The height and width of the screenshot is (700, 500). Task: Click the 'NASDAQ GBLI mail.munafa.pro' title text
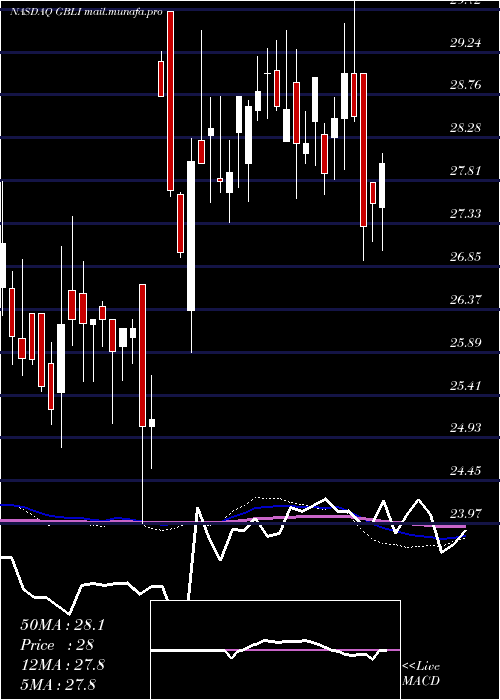[86, 12]
